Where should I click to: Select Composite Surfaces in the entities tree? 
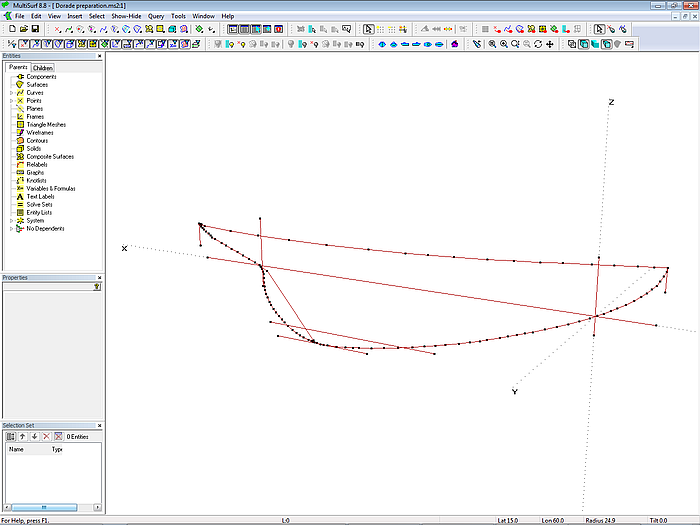click(49, 157)
